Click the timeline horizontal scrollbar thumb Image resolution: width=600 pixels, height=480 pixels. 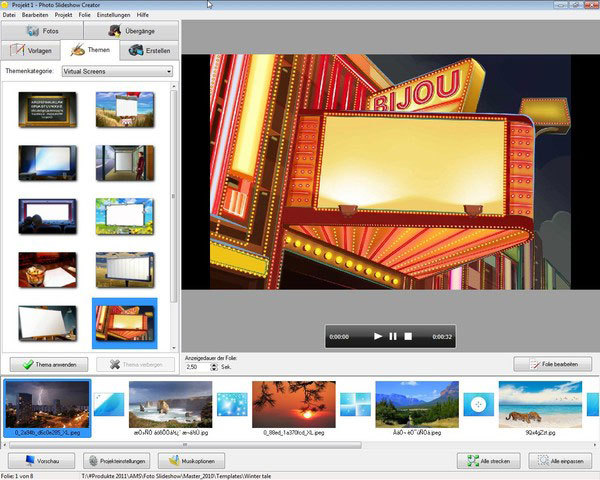185,445
